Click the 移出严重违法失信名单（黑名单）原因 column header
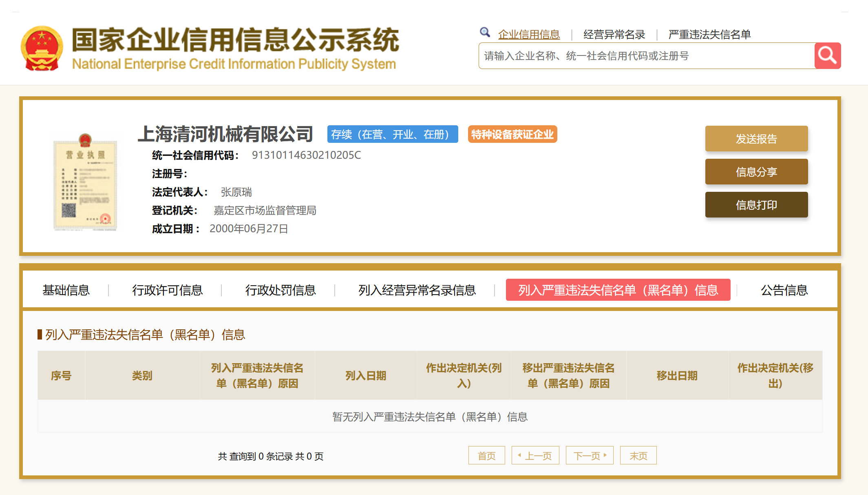 pyautogui.click(x=569, y=375)
